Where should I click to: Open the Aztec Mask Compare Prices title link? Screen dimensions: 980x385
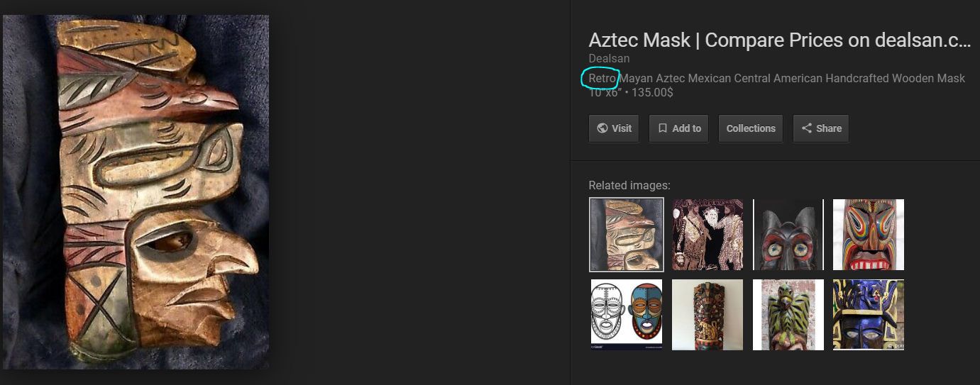779,40
